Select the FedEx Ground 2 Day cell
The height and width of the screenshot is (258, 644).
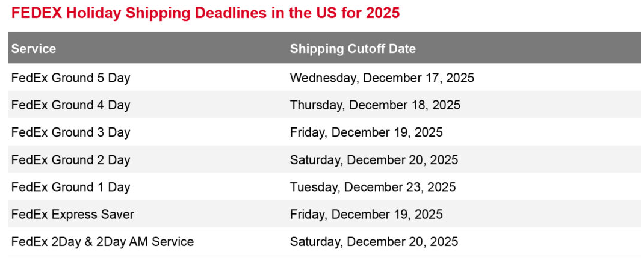pos(70,160)
